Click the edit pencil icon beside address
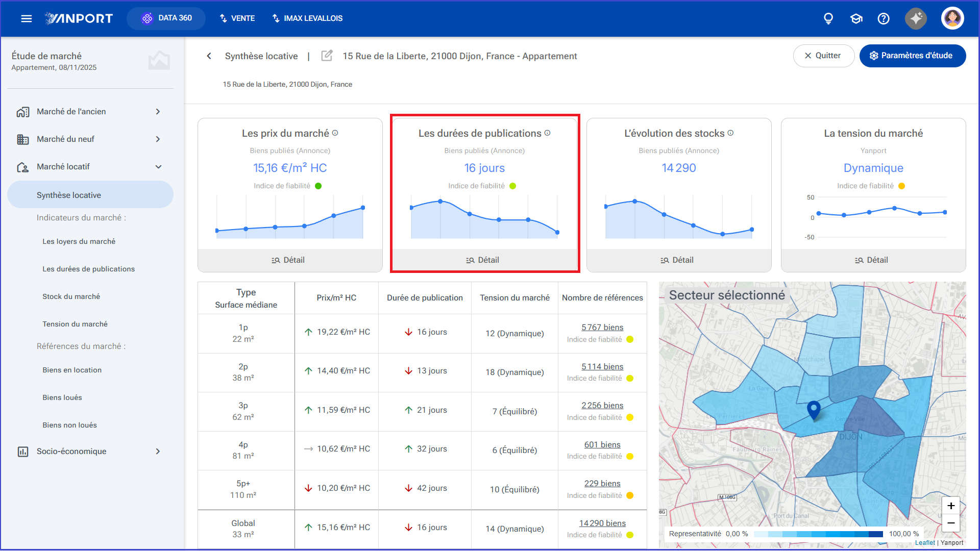 [x=327, y=56]
